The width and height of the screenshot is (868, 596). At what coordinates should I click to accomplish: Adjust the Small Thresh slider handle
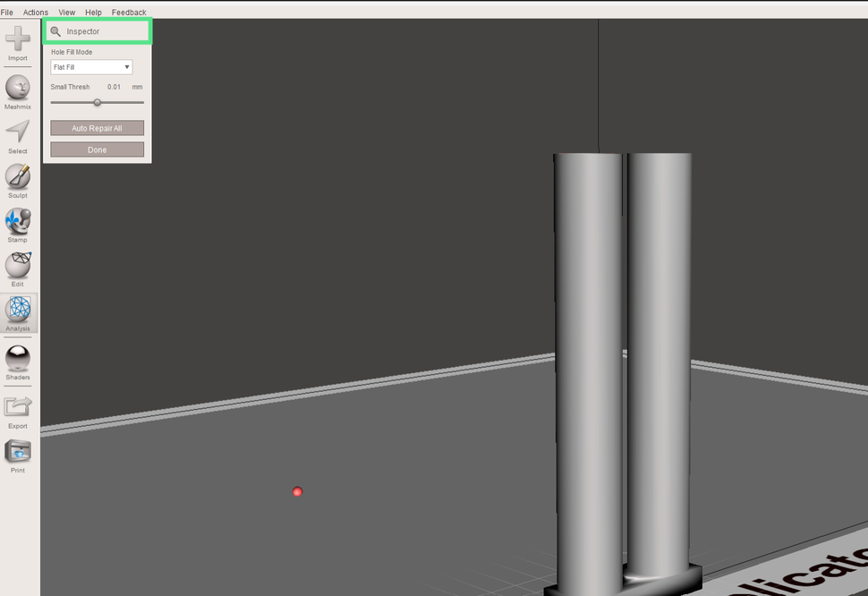(x=98, y=102)
